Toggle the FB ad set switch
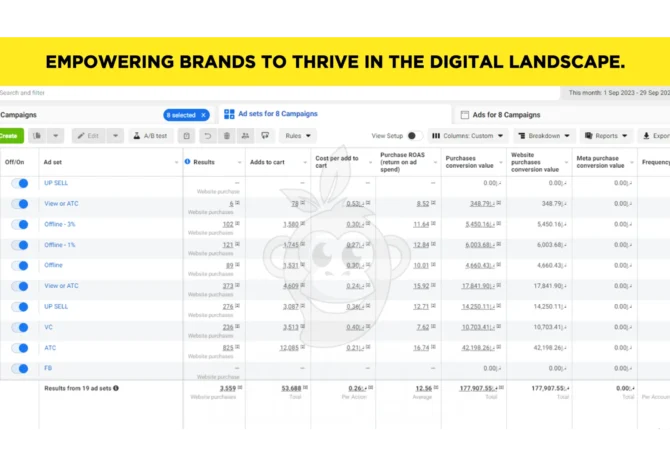670x450 pixels. click(x=20, y=368)
